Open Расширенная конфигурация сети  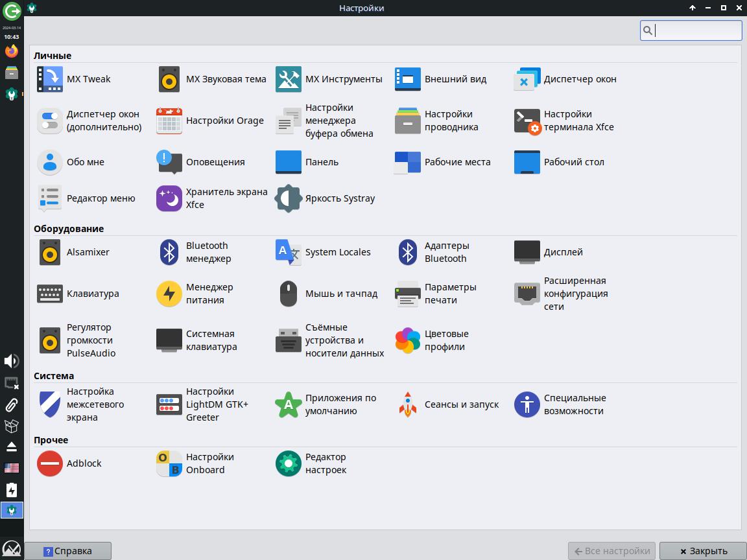pos(561,294)
